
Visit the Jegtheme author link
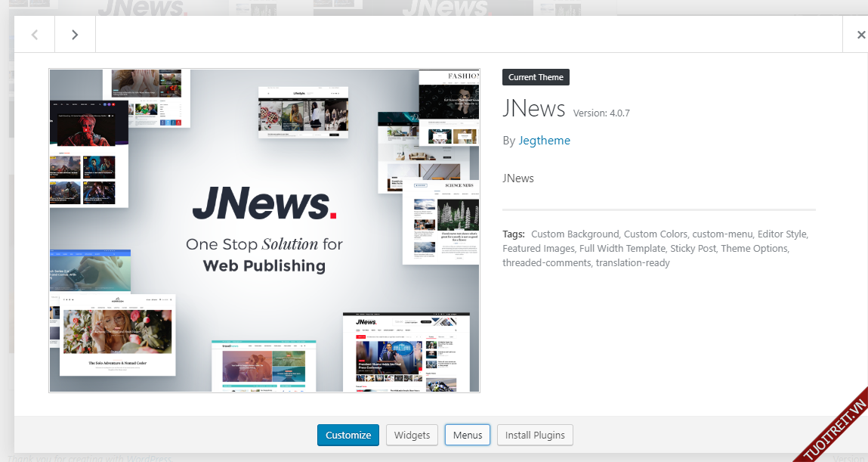click(544, 141)
